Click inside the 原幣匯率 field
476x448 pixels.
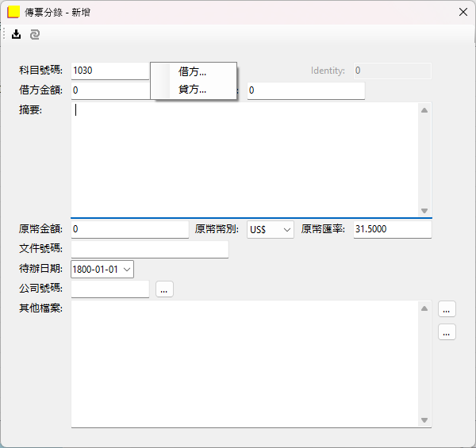pos(392,229)
